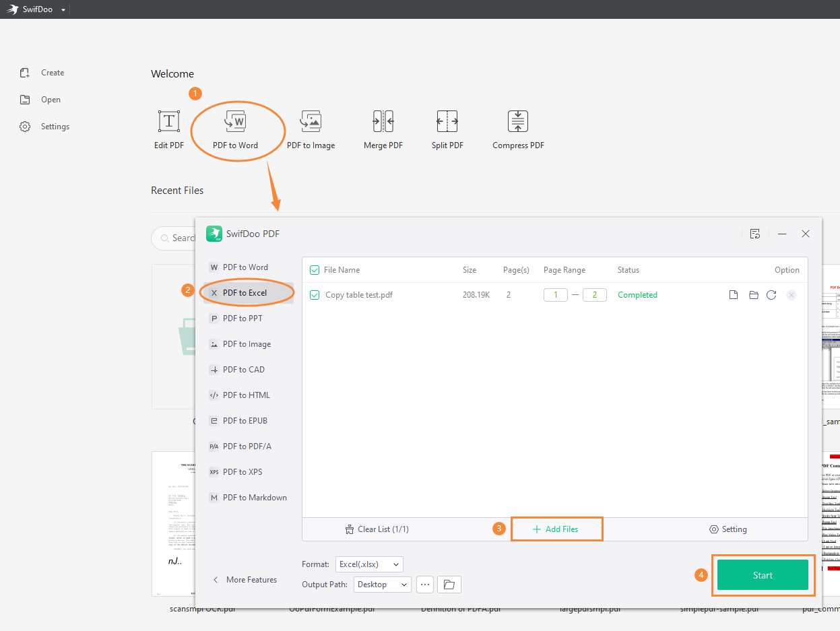840x631 pixels.
Task: Switch to the PDF to PPT tab
Action: [248, 319]
